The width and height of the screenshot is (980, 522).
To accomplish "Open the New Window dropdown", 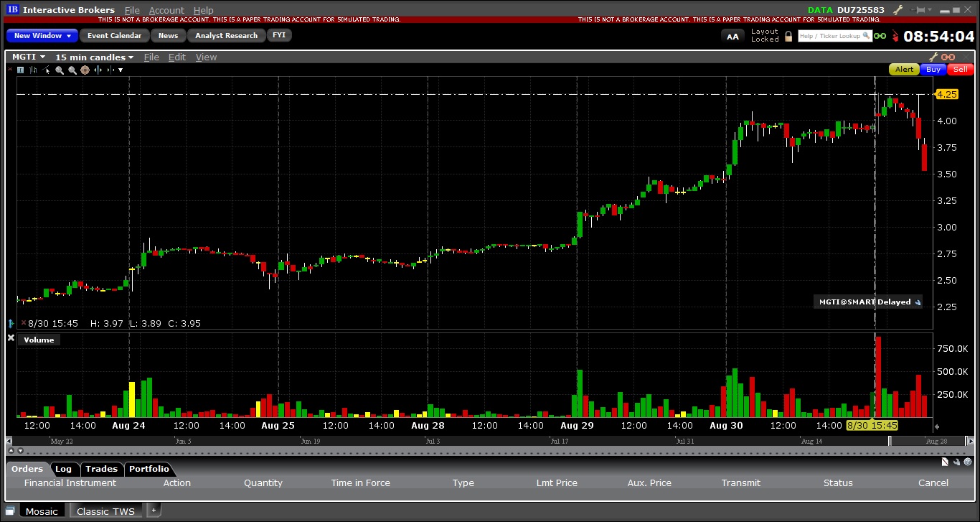I will [x=42, y=35].
